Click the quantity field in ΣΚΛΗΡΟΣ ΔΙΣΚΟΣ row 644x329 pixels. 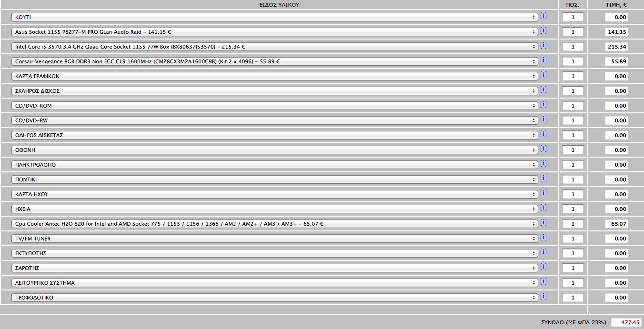click(573, 91)
